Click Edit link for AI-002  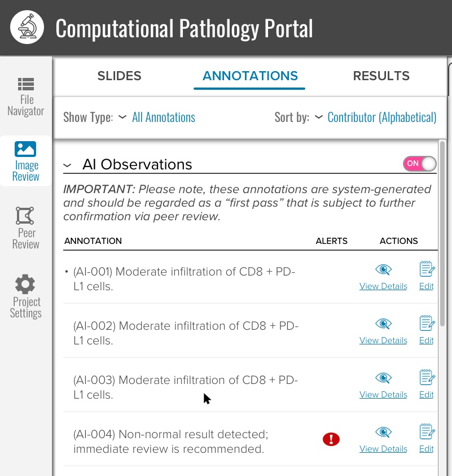pyautogui.click(x=426, y=340)
